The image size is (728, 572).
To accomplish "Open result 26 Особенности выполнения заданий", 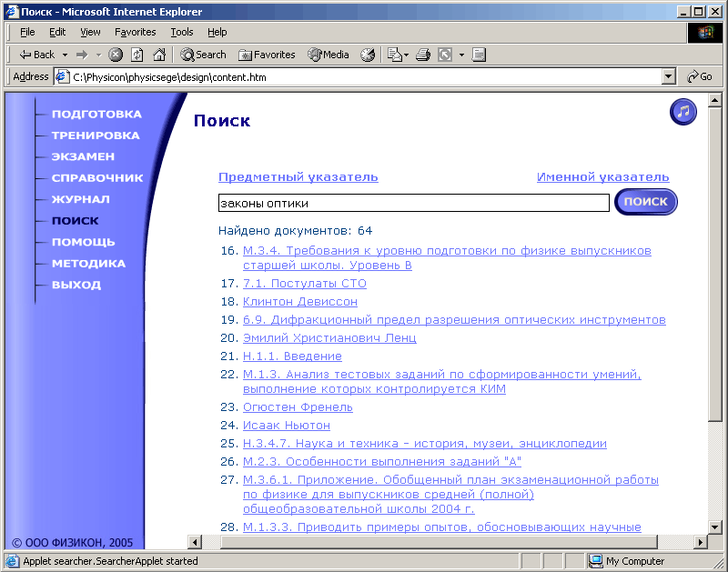I will [x=382, y=462].
